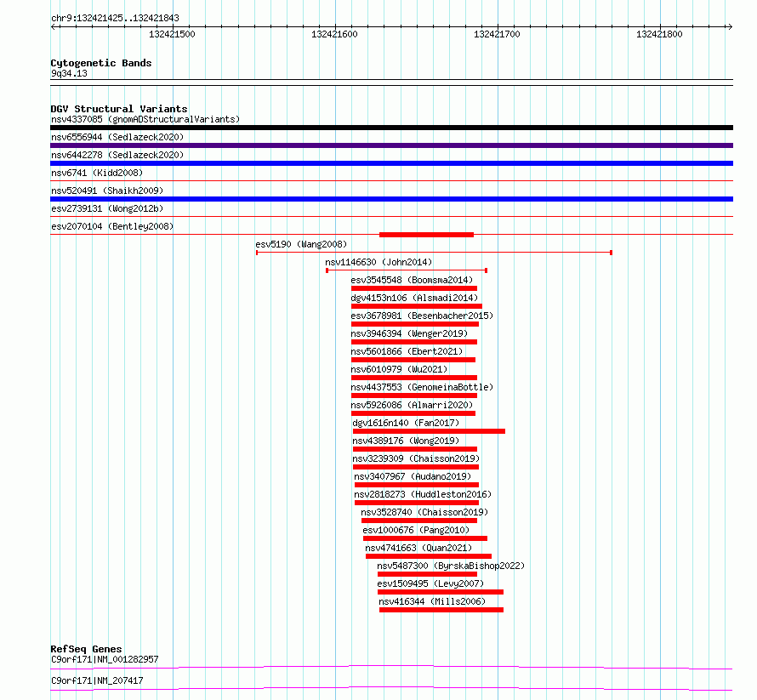Select the esv2739131 (Wong2012b) label

point(107,208)
